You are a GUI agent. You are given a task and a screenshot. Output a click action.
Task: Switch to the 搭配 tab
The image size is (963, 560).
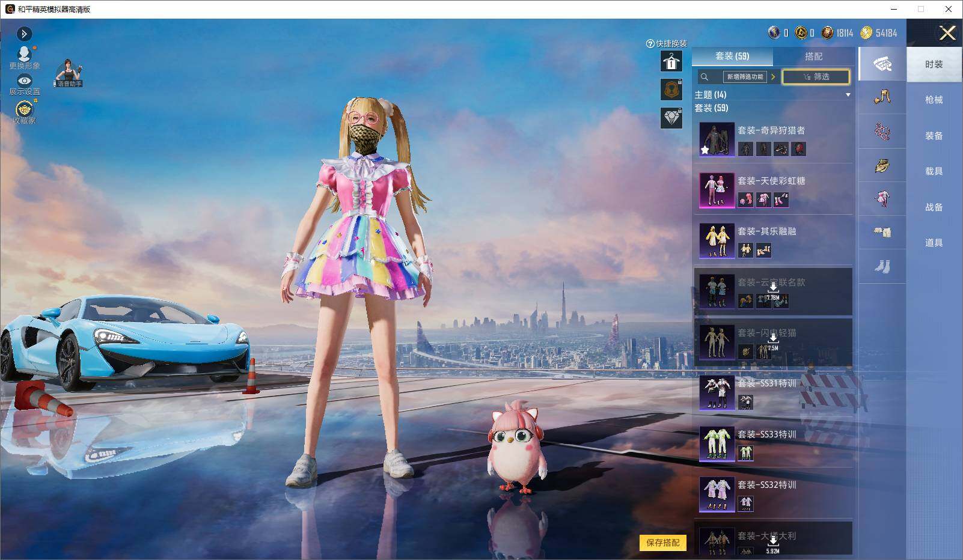click(x=813, y=56)
